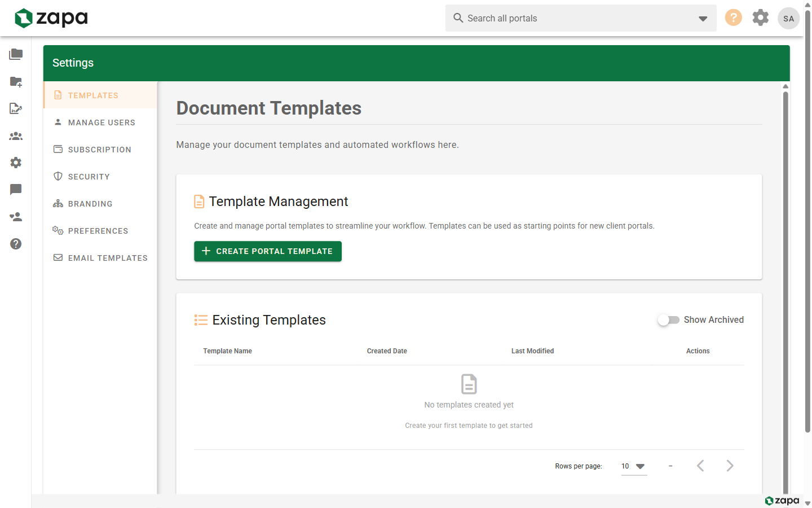812x508 pixels.
Task: Go to next page of templates
Action: (x=730, y=466)
